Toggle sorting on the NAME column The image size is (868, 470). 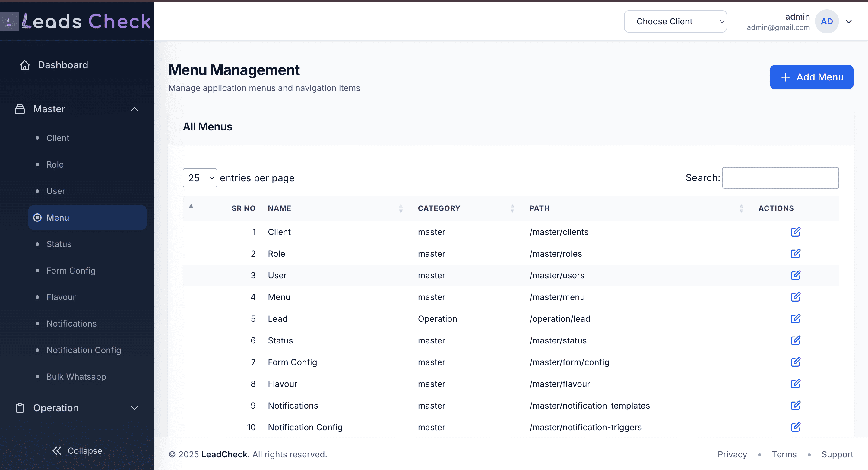pos(401,208)
